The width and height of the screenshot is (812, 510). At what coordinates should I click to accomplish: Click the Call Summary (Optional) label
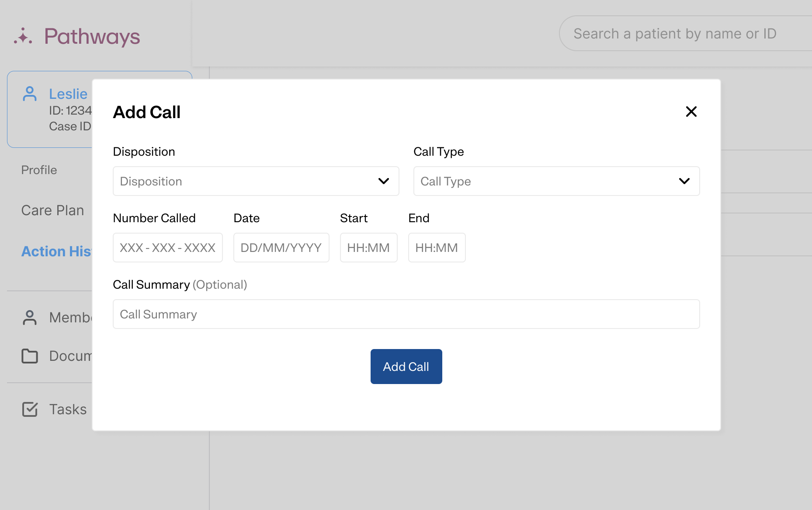pyautogui.click(x=180, y=285)
